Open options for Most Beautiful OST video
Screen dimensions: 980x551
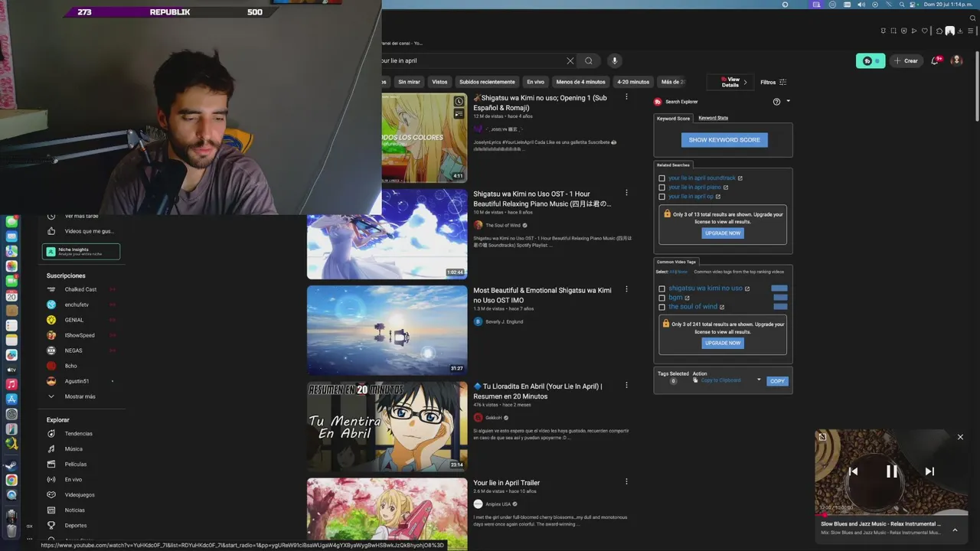pos(626,289)
